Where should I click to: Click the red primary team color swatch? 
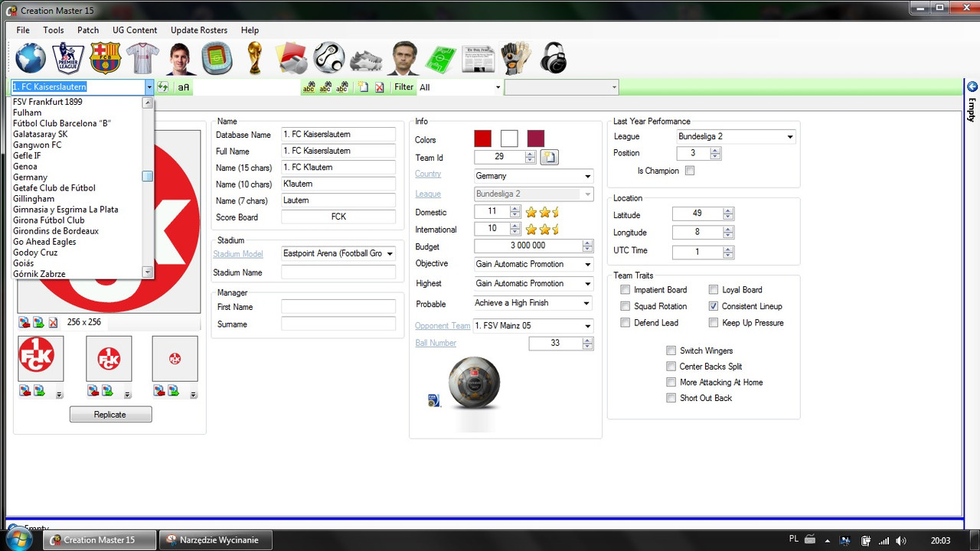482,139
